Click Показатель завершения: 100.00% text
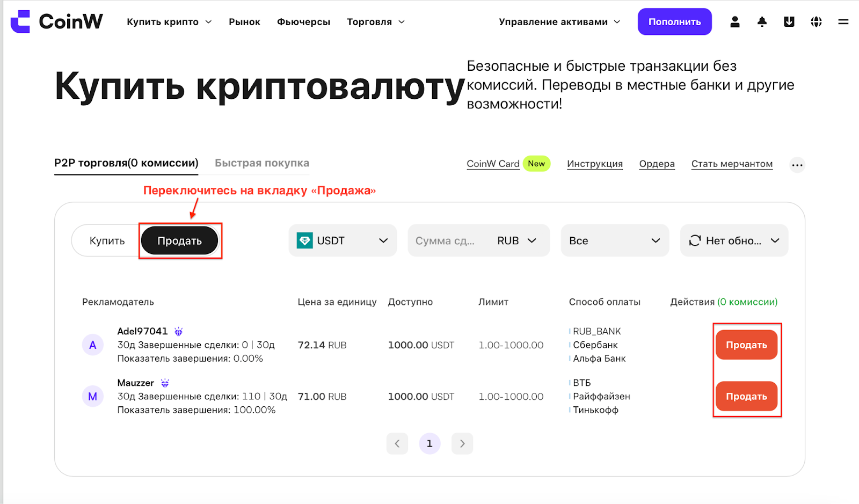Screen dimensions: 859x504 point(196,410)
